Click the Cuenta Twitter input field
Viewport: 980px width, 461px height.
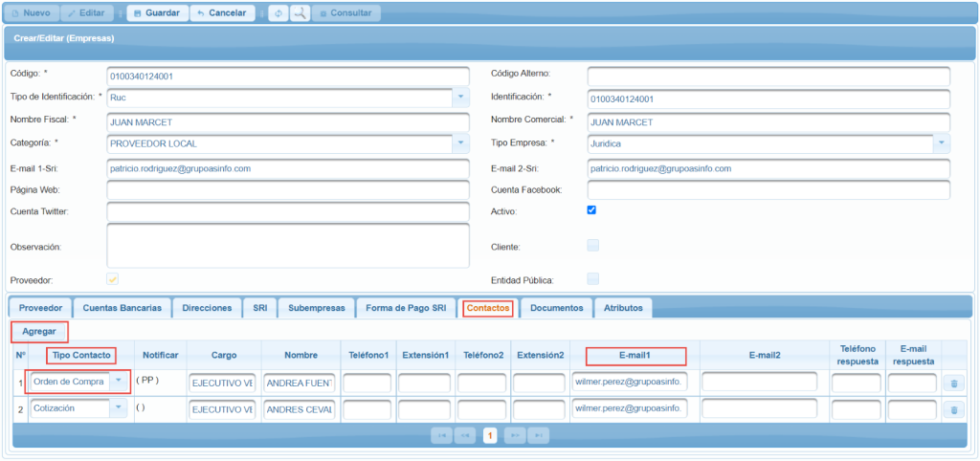(287, 211)
